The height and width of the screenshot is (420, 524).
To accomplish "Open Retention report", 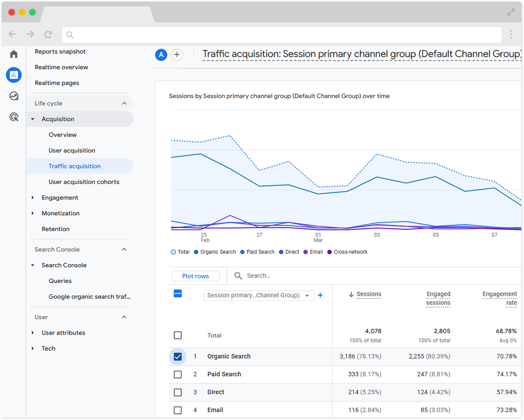I will point(56,229).
